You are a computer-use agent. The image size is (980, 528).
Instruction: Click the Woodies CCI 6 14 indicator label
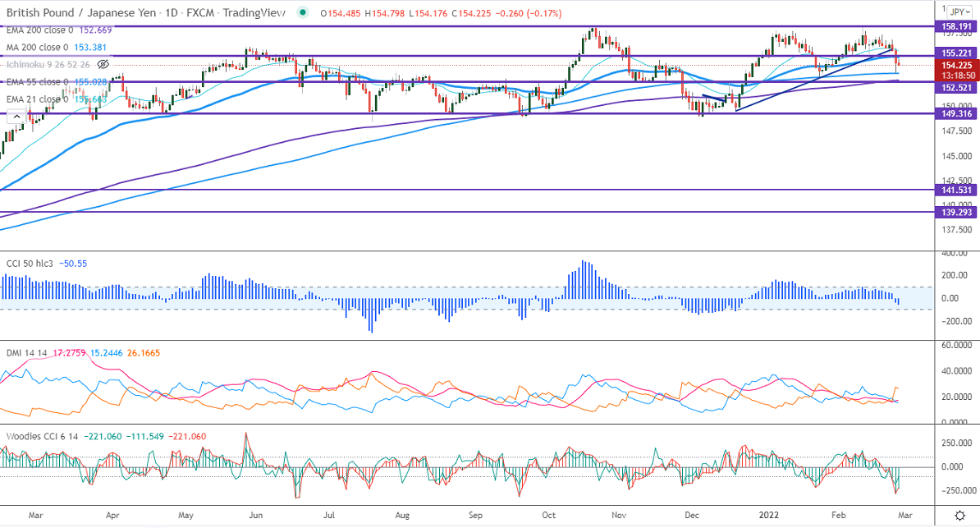[43, 437]
